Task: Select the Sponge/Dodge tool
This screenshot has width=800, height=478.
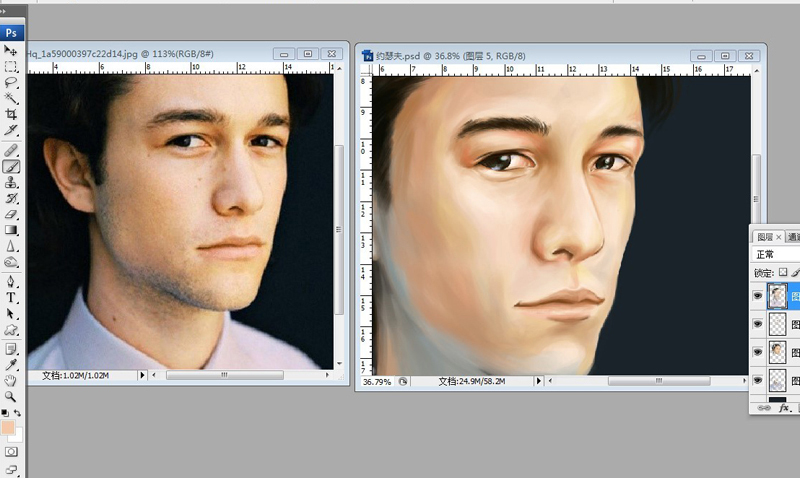Action: (x=10, y=262)
